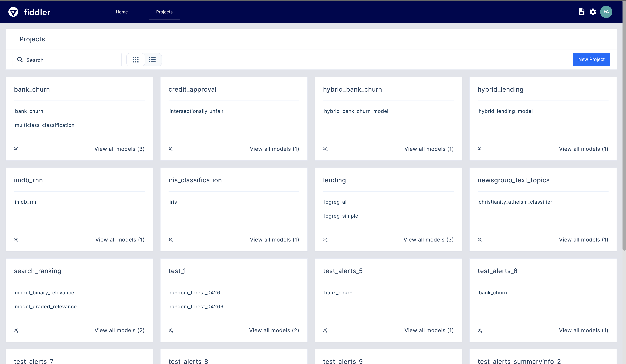626x364 pixels.
Task: Switch to grid view layout
Action: click(x=136, y=60)
